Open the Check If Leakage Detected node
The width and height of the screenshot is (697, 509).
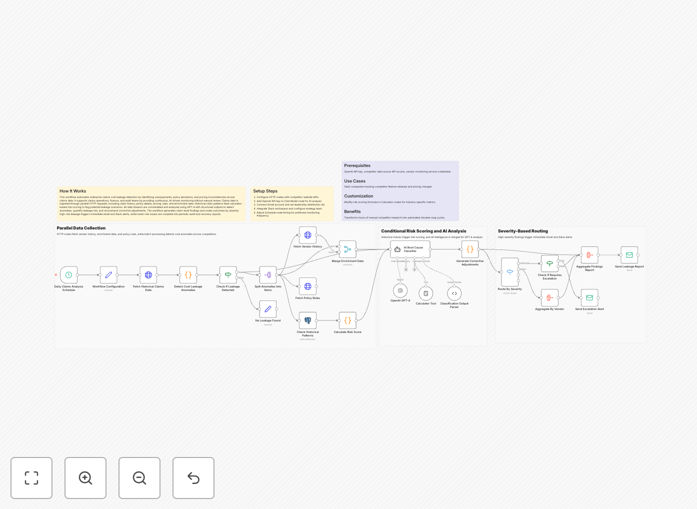(x=228, y=275)
